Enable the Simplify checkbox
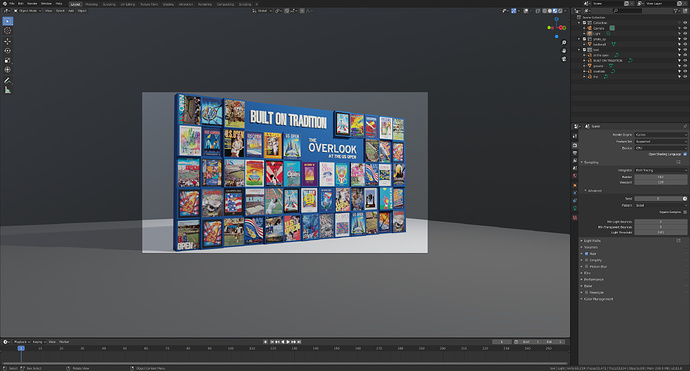 (x=587, y=260)
